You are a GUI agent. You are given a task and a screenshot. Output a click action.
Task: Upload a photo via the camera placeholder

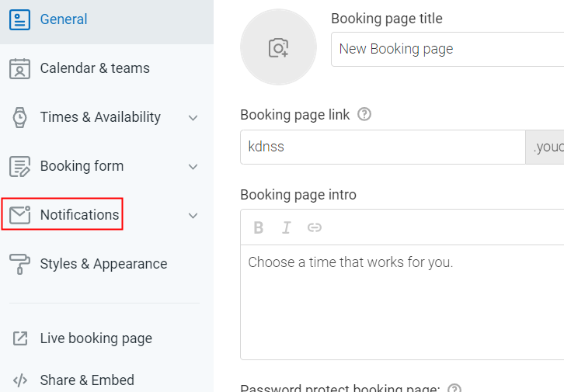click(278, 47)
